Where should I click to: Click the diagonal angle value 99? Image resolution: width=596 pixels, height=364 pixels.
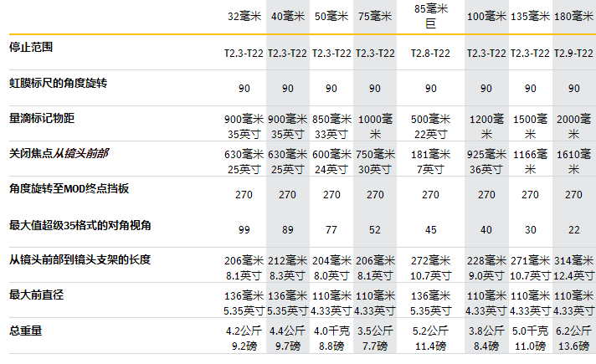click(246, 229)
